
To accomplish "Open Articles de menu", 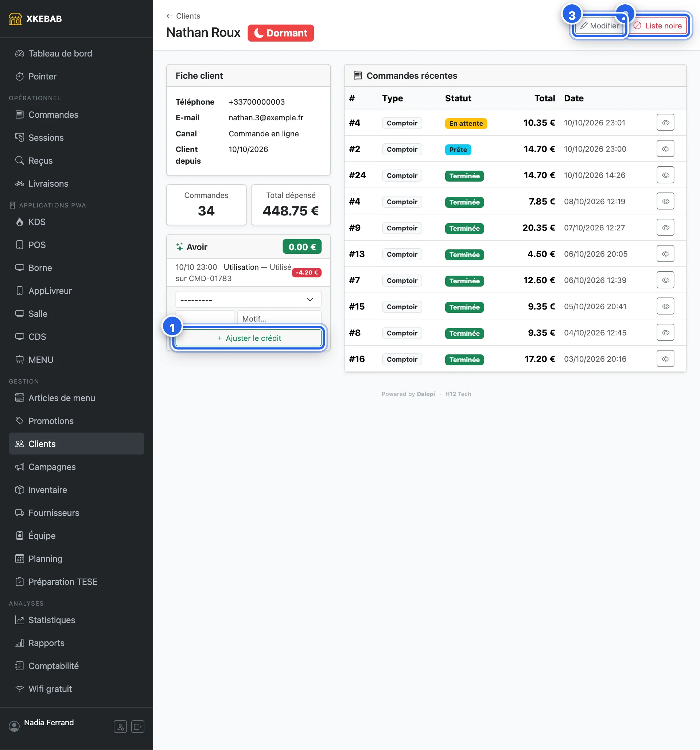I will [x=77, y=398].
